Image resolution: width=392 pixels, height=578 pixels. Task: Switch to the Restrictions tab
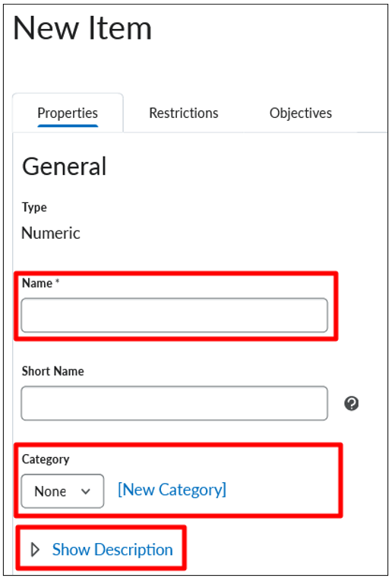(184, 113)
